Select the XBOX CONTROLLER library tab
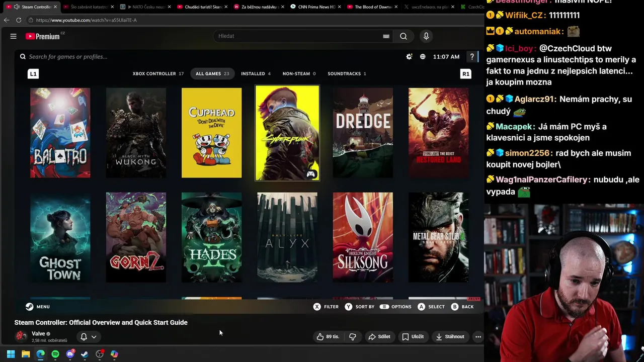 [x=158, y=74]
